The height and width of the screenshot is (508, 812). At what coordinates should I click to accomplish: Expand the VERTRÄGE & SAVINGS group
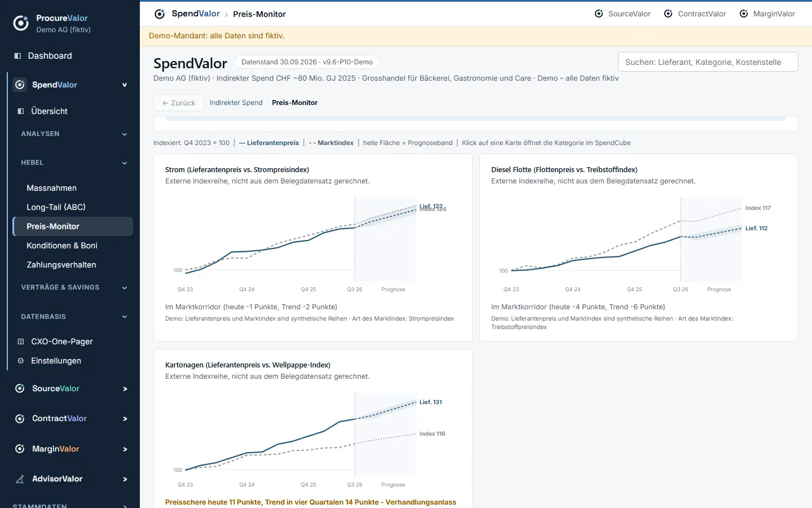click(125, 288)
